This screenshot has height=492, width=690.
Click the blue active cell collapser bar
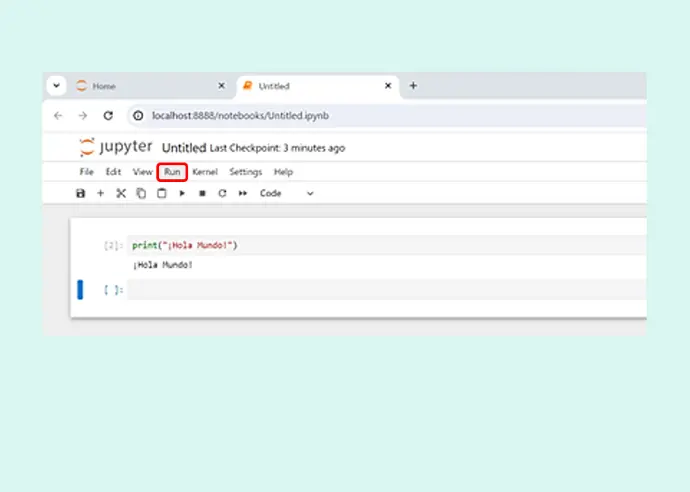coord(80,290)
